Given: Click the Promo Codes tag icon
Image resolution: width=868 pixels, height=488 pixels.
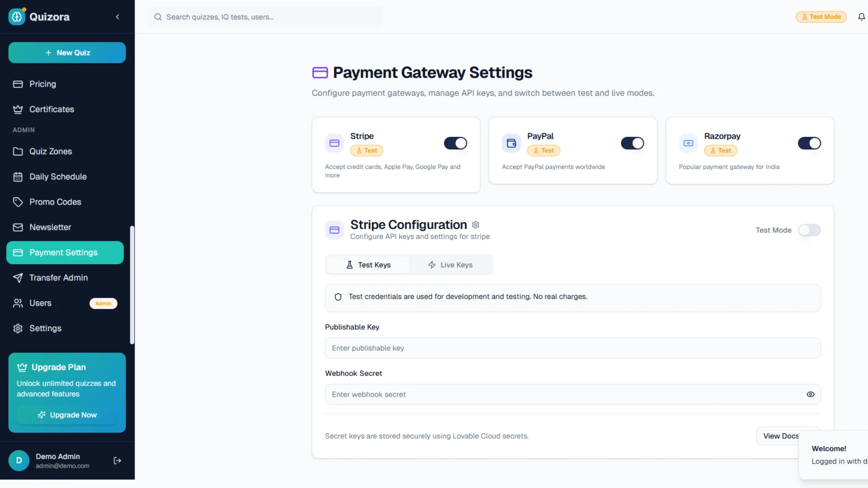Looking at the screenshot, I should coord(18,202).
